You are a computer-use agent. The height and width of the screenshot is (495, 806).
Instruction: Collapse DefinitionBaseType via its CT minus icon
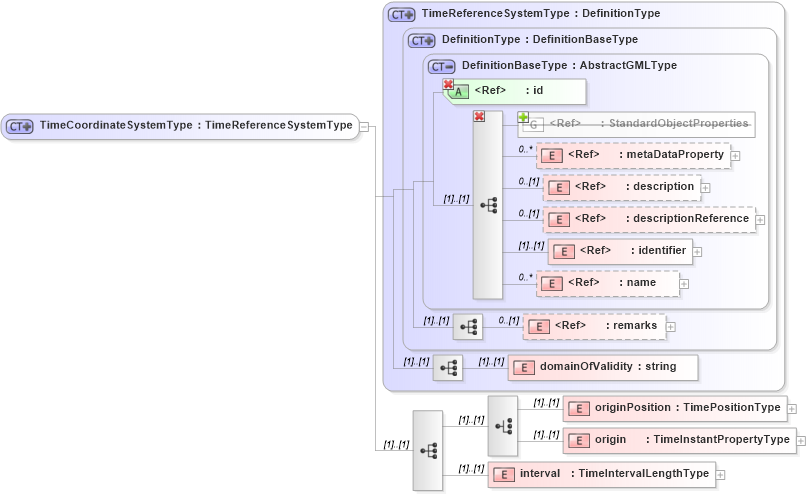(x=442, y=67)
